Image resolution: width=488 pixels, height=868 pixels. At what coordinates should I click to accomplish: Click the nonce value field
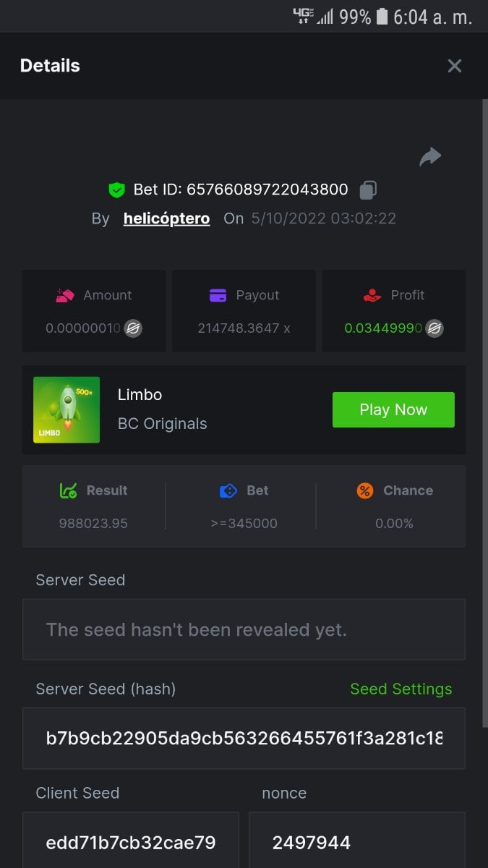tap(356, 842)
